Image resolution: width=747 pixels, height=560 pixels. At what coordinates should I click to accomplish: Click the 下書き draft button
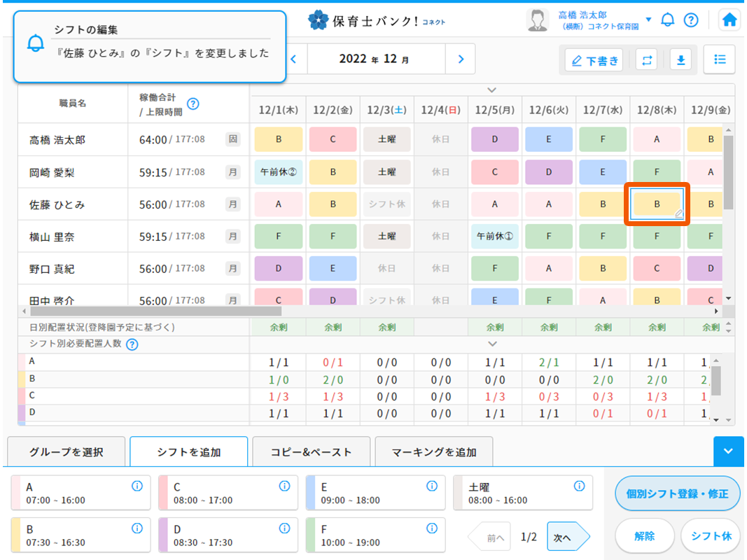594,61
